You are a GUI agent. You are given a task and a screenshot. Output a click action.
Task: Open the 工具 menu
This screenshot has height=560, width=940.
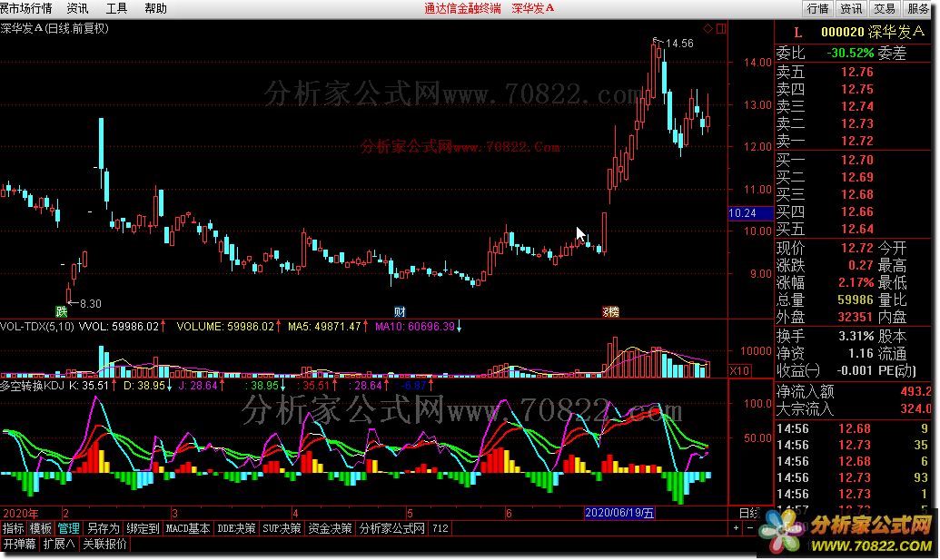coord(116,8)
